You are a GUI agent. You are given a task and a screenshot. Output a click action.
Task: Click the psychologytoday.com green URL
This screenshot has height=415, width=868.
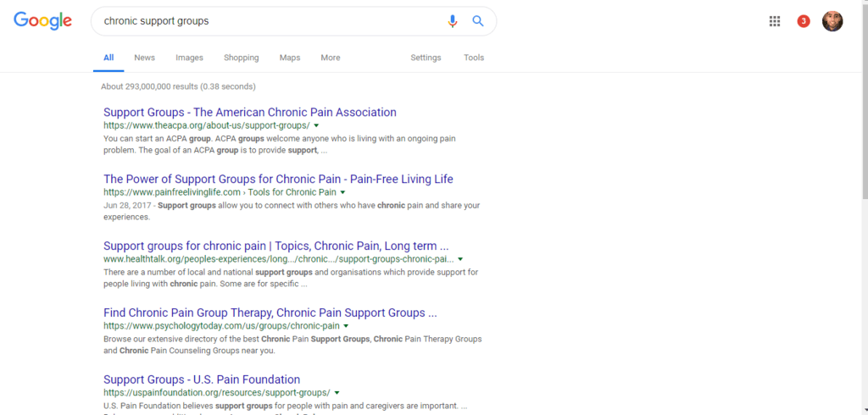pyautogui.click(x=221, y=326)
